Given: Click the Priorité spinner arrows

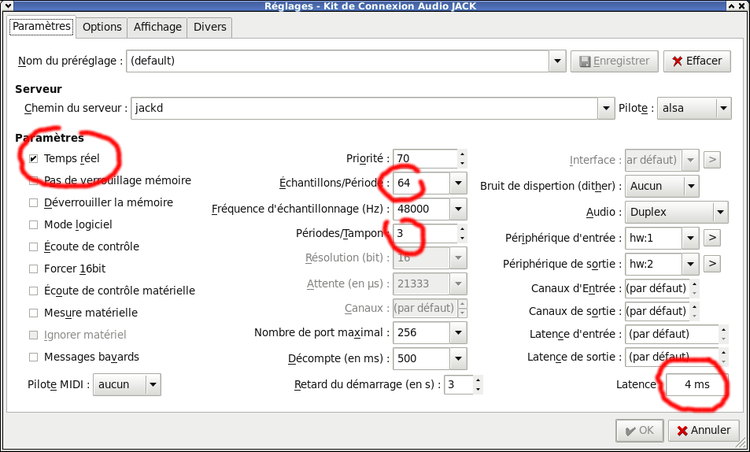Looking at the screenshot, I should [461, 159].
